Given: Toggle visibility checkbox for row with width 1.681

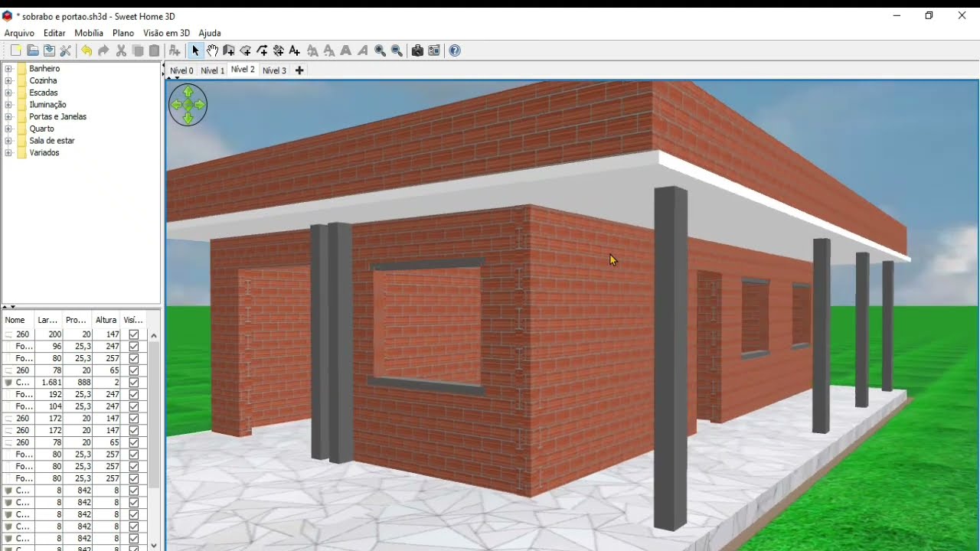Looking at the screenshot, I should pos(134,383).
